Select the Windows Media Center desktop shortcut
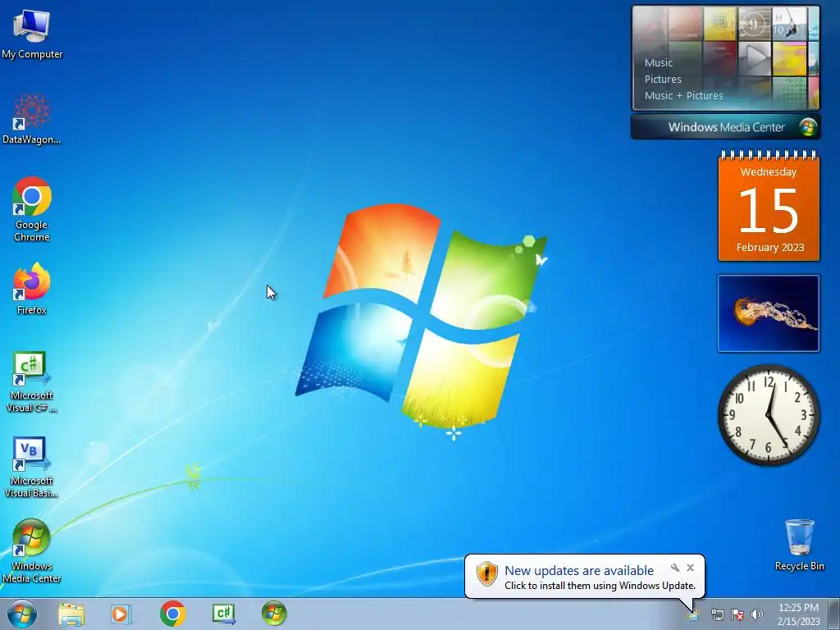 (x=32, y=551)
